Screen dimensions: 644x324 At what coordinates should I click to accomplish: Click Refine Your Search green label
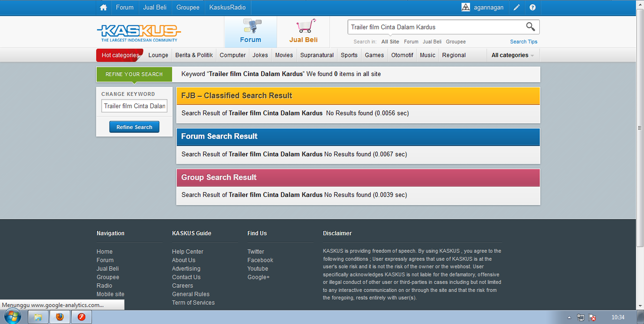[134, 74]
